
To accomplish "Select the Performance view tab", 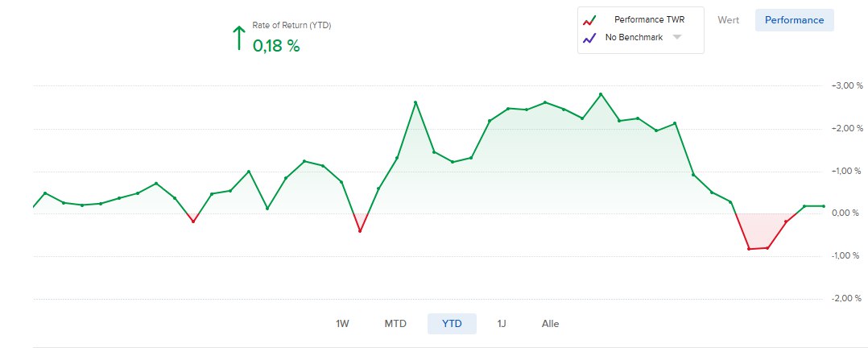I will tap(794, 20).
